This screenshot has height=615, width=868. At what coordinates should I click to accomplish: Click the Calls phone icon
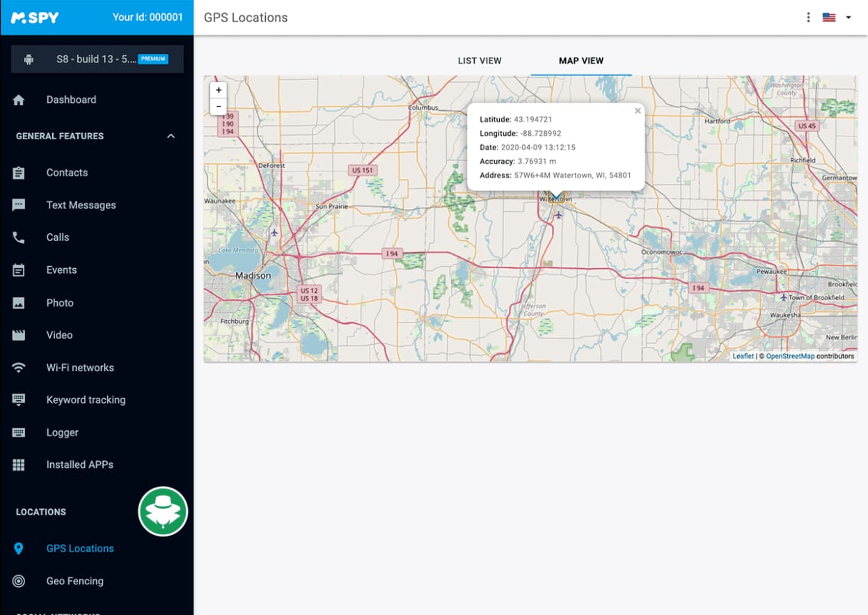click(x=19, y=238)
